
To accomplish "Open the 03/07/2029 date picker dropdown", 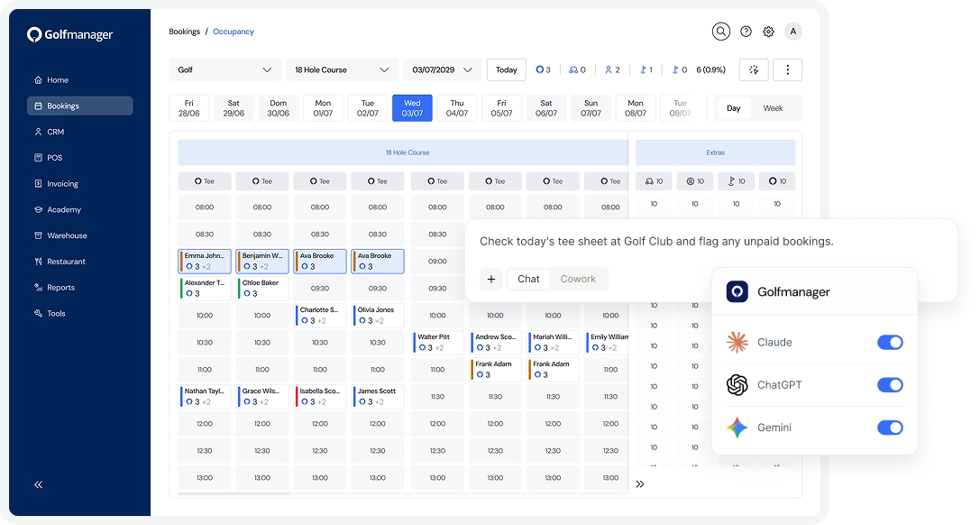I will point(443,70).
